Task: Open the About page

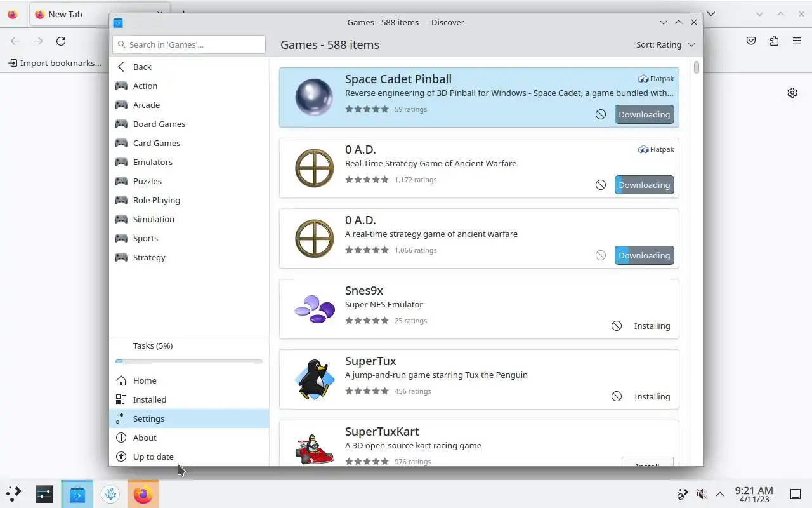Action: (189, 438)
